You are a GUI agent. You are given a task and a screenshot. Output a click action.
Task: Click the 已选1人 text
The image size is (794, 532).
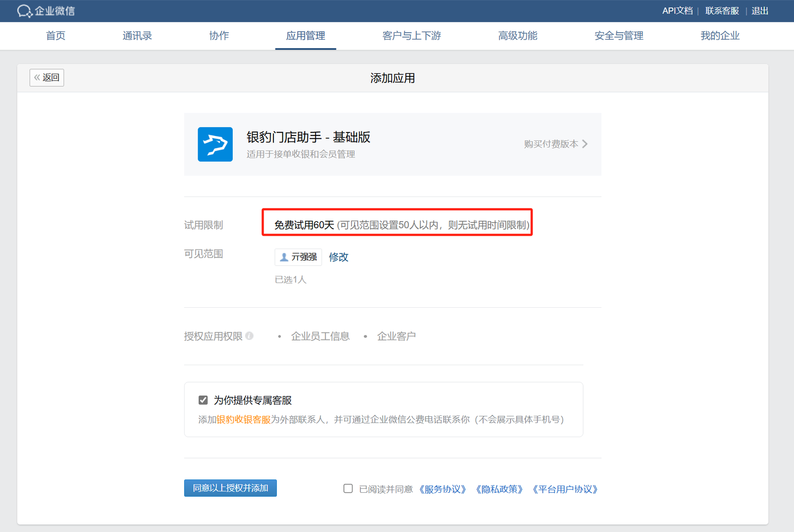(291, 279)
